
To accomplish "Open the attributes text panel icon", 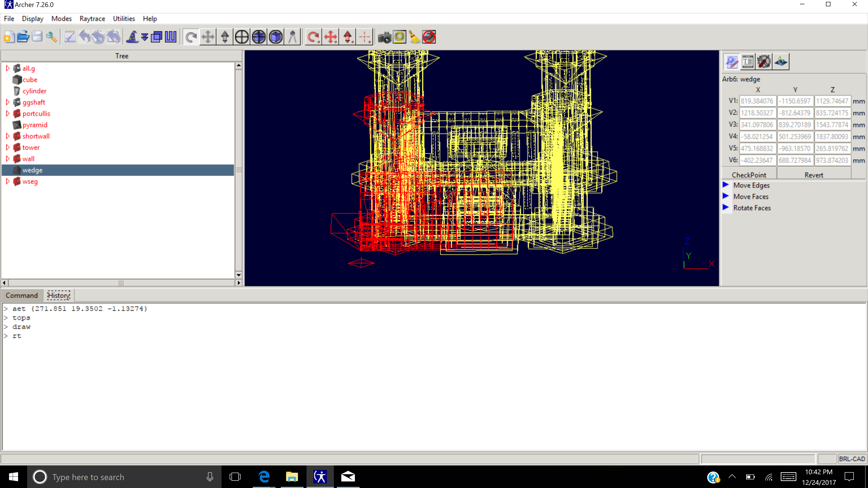I will 748,62.
